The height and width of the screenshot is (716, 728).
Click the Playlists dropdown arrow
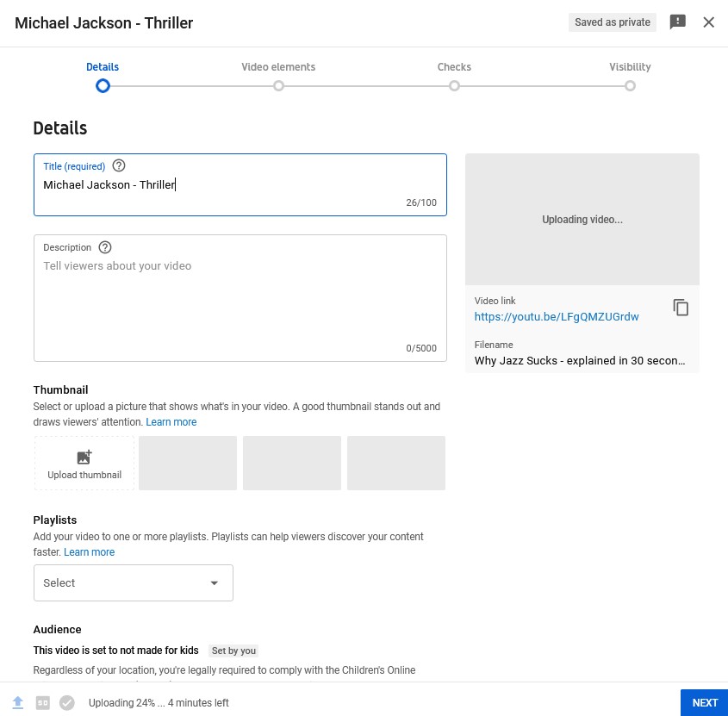click(214, 583)
